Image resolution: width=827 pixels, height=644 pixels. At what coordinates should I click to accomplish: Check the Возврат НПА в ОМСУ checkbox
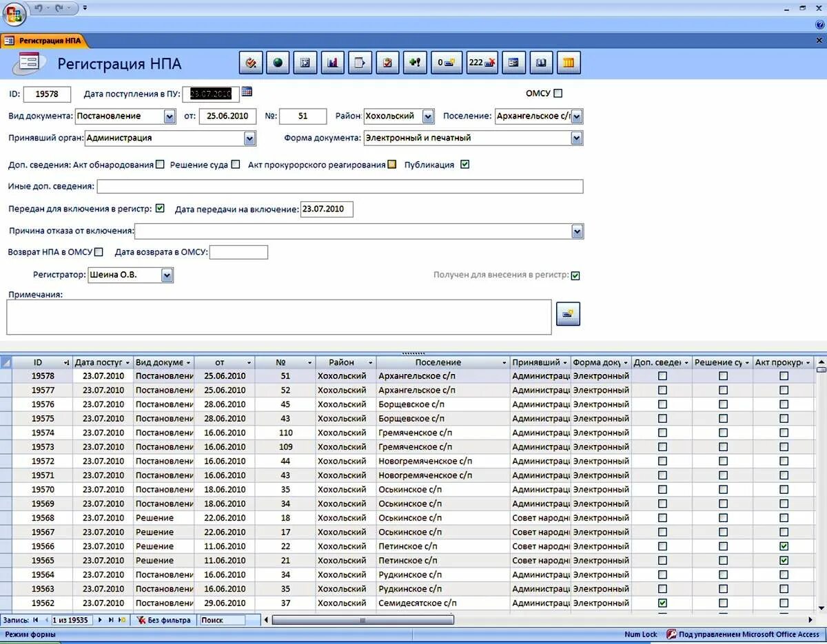(99, 252)
